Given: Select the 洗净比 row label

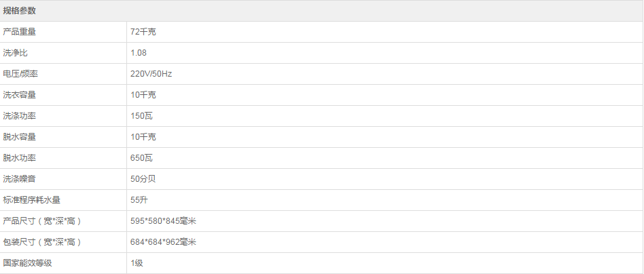Looking at the screenshot, I should (x=15, y=53).
